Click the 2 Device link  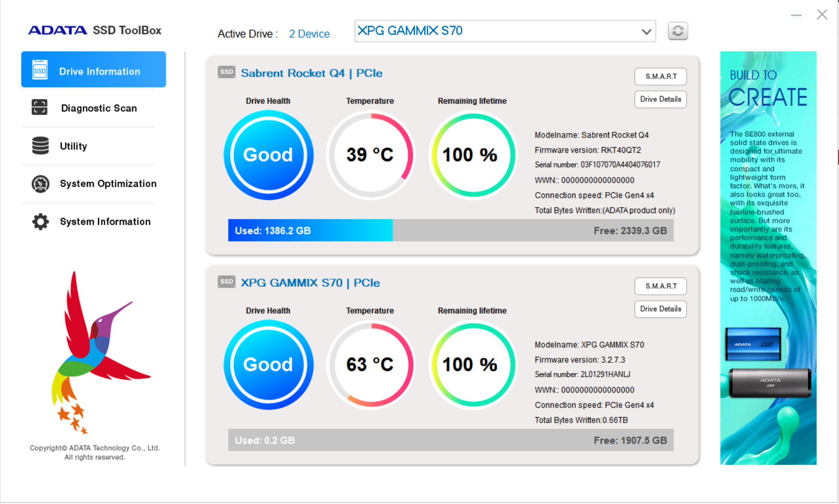pyautogui.click(x=309, y=34)
